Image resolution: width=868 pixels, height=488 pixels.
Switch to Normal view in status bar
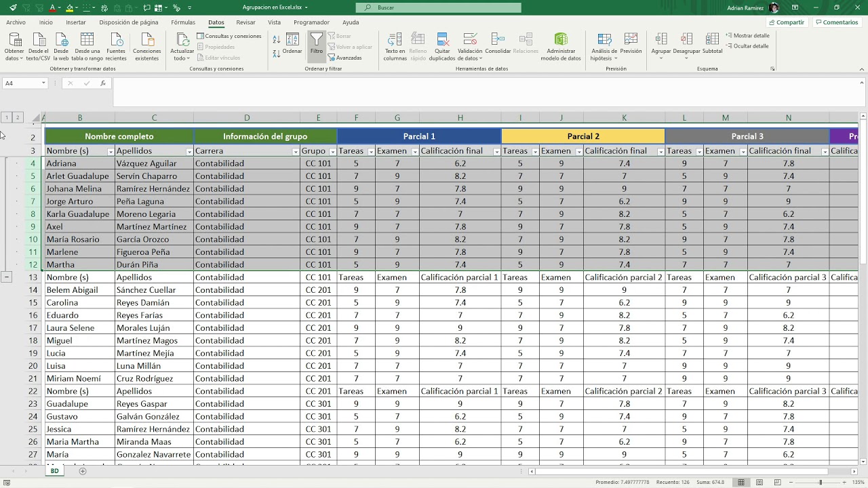click(x=741, y=482)
